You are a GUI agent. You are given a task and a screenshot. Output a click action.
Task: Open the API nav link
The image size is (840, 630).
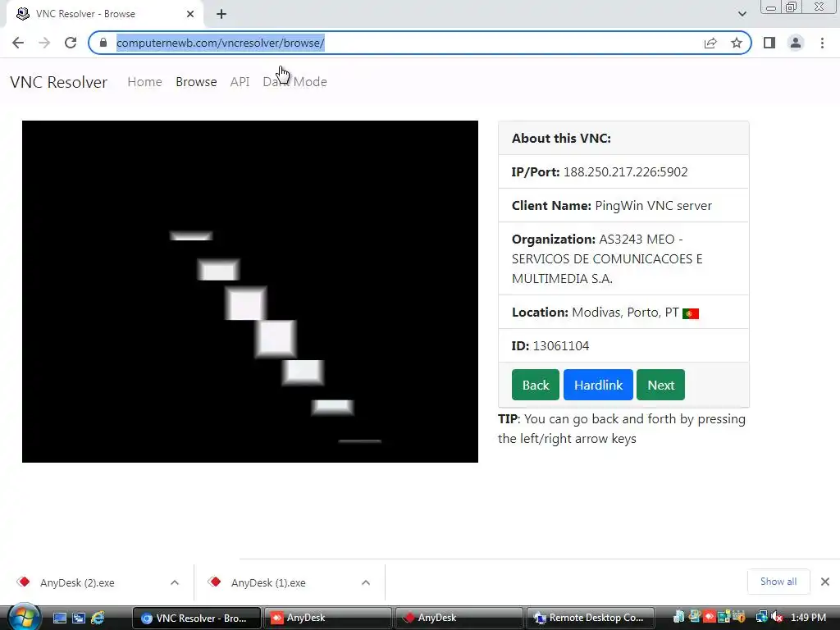pyautogui.click(x=240, y=82)
